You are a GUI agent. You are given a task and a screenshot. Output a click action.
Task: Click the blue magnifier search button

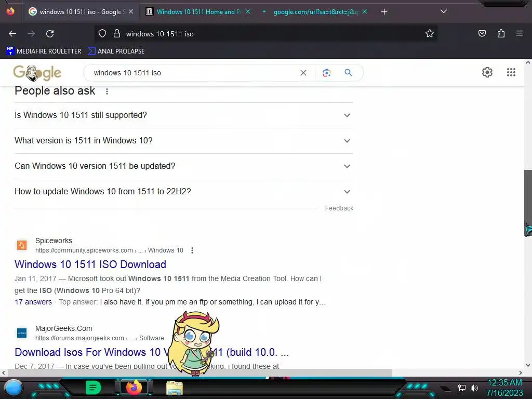[348, 73]
